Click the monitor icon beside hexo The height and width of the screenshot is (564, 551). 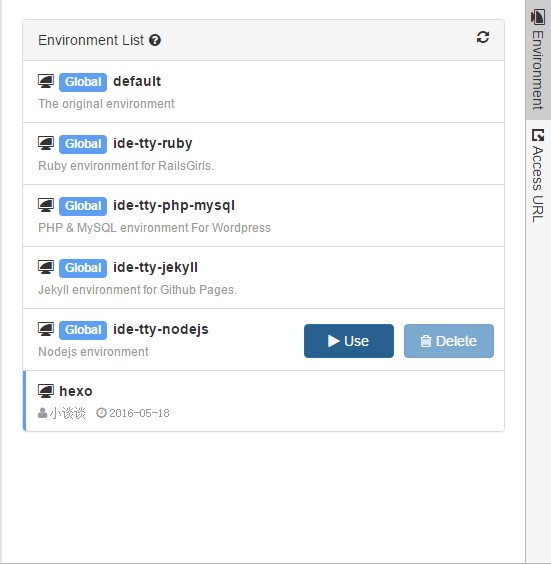pyautogui.click(x=46, y=391)
